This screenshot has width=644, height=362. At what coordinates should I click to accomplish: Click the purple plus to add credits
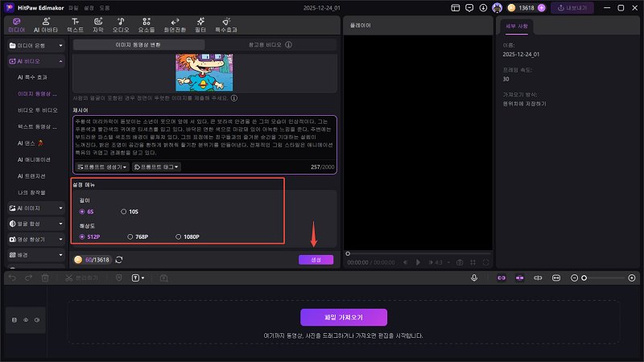pos(541,8)
